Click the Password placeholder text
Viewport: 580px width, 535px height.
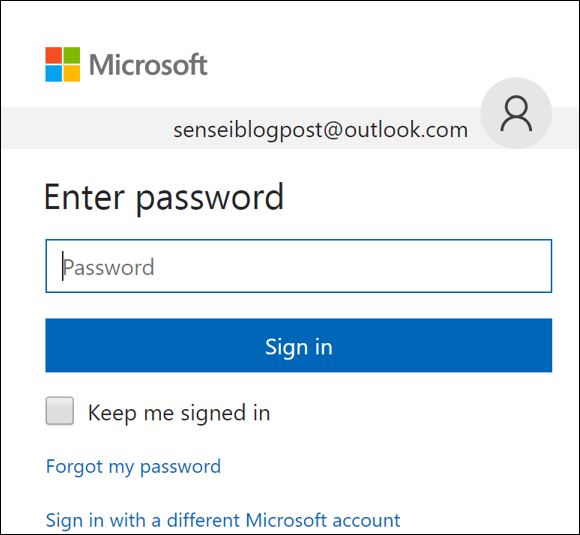(108, 267)
